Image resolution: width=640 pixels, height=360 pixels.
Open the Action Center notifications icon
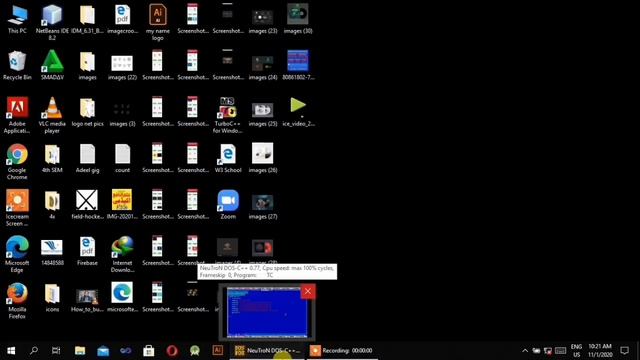(624, 351)
